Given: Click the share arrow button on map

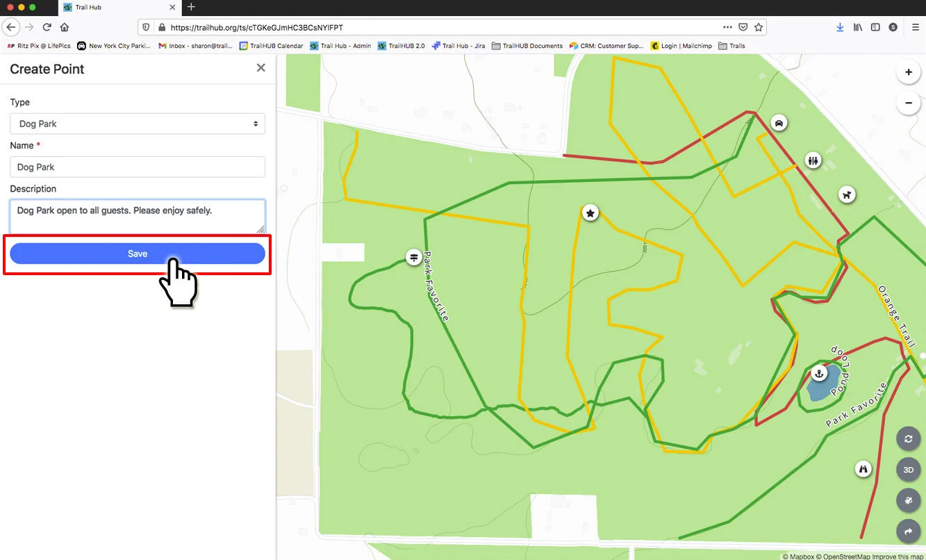Looking at the screenshot, I should (x=908, y=532).
